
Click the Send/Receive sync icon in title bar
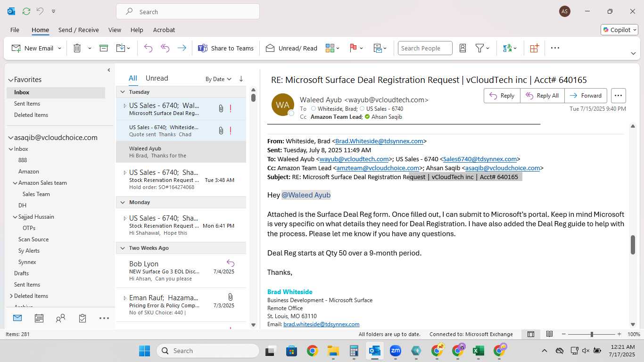tap(26, 11)
